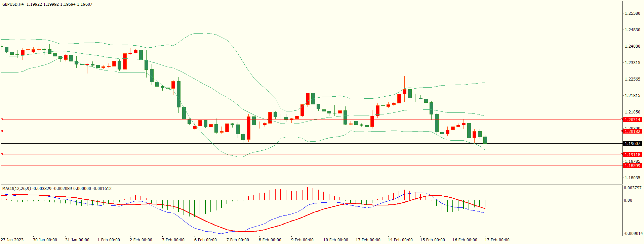The height and width of the screenshot is (244, 644).
Task: Grab left anchor handle of the 1.19118 line
Action: [2, 154]
